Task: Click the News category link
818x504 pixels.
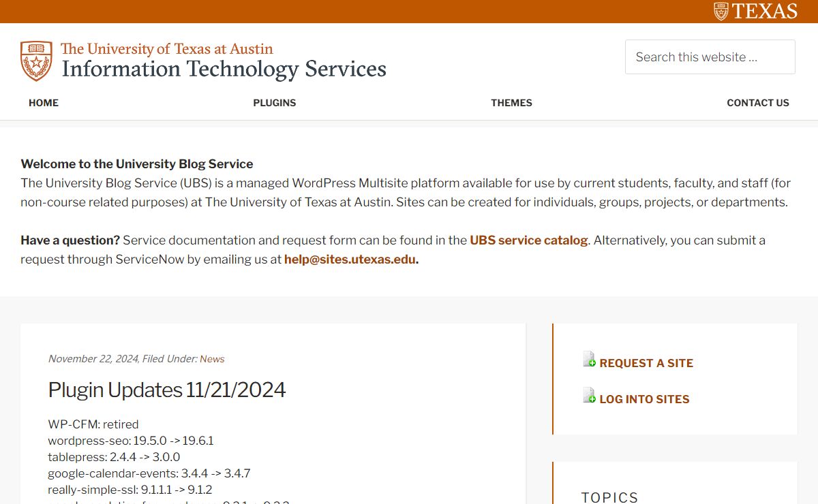Action: pos(212,359)
